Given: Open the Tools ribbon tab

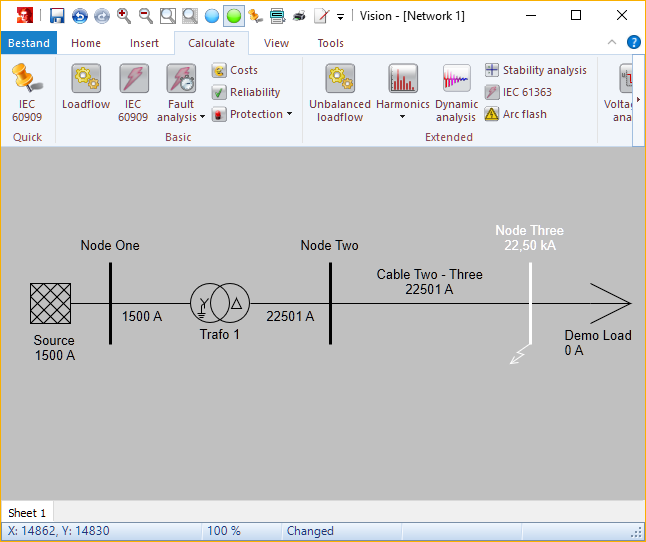Looking at the screenshot, I should pos(330,43).
